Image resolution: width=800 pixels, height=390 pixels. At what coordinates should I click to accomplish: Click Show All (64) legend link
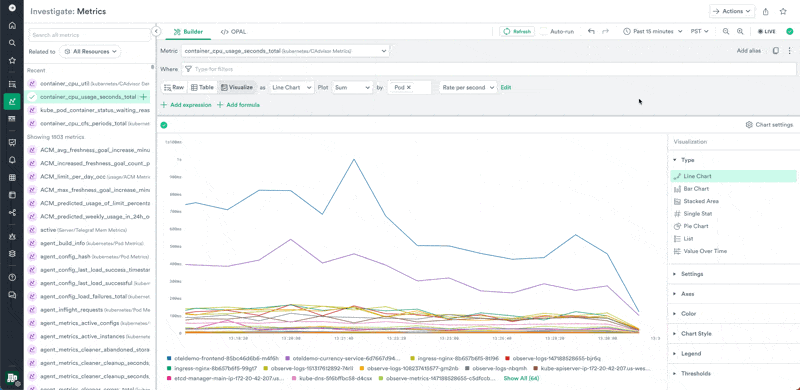pos(521,378)
